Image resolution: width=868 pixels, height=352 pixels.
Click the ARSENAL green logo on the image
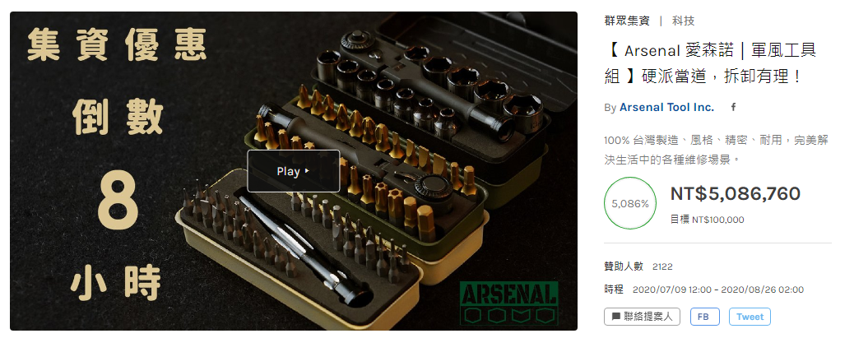coord(508,303)
